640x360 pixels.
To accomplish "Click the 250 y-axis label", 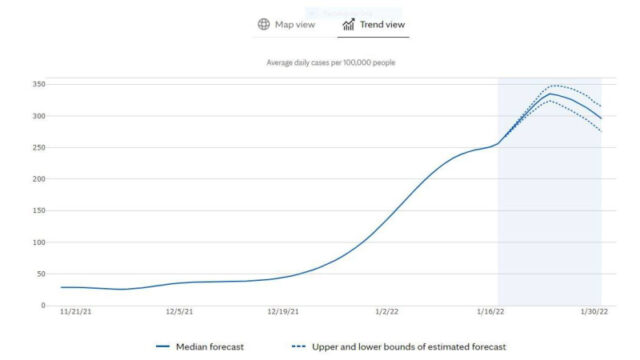I will tap(39, 148).
